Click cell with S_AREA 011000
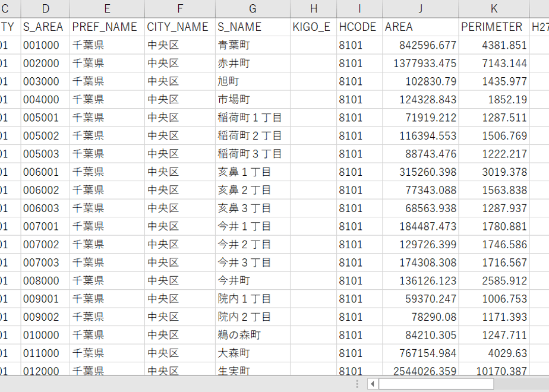This screenshot has width=549, height=392. (46, 353)
